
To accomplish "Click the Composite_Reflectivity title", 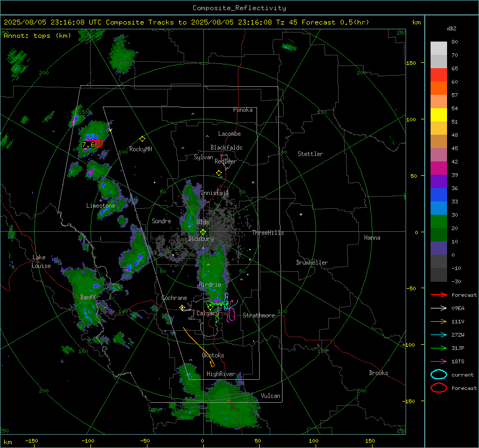I will pyautogui.click(x=240, y=8).
